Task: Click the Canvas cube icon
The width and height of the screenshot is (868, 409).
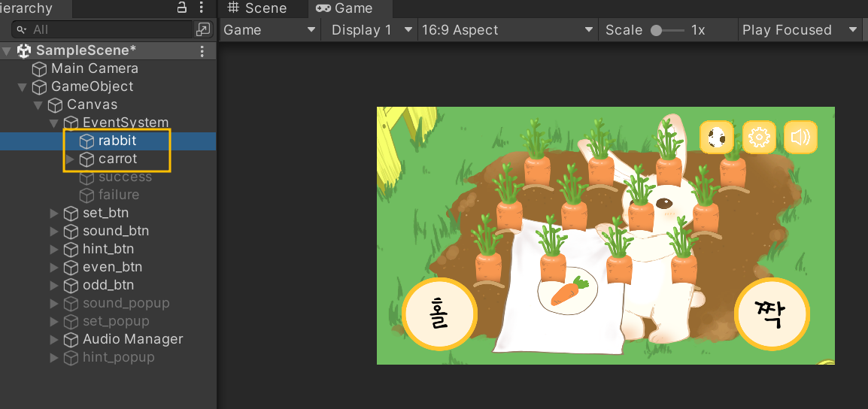Action: tap(56, 105)
